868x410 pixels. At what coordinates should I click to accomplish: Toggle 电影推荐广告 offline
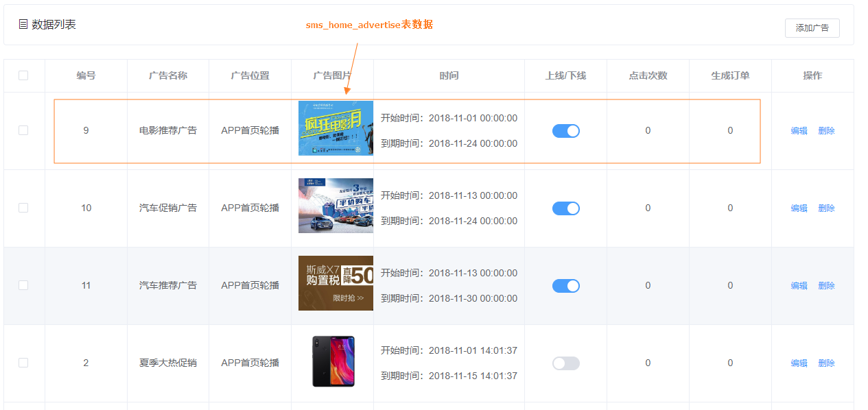[x=565, y=130]
